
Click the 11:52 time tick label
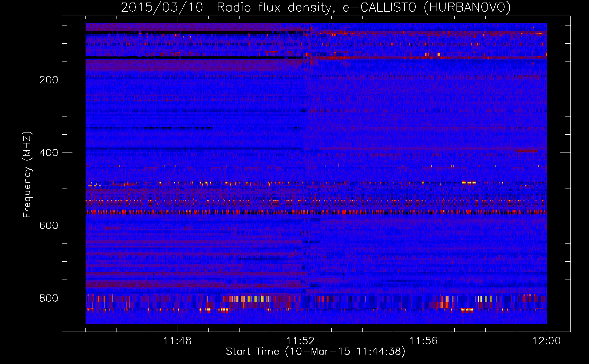[x=301, y=341]
